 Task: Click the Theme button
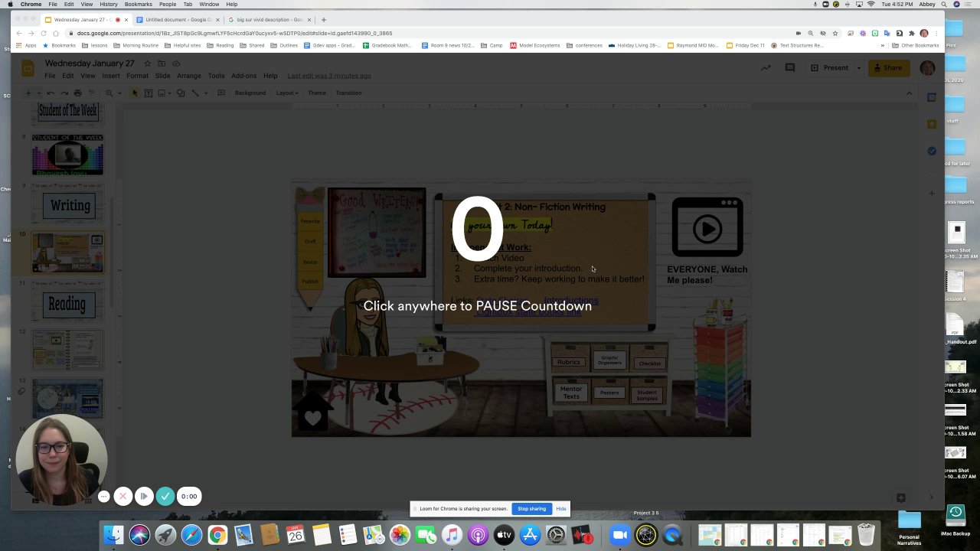click(316, 93)
